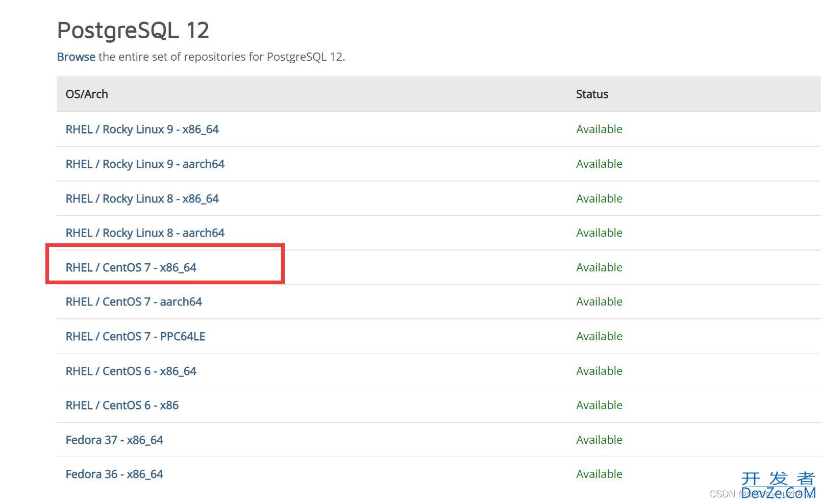Click the OS/Arch column header
This screenshot has height=504, width=821.
pos(87,94)
